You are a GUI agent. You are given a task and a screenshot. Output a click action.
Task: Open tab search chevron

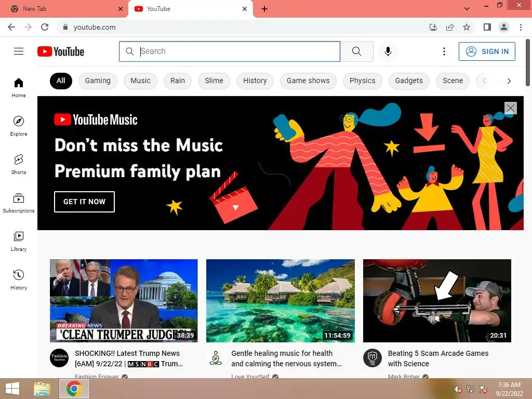467,9
